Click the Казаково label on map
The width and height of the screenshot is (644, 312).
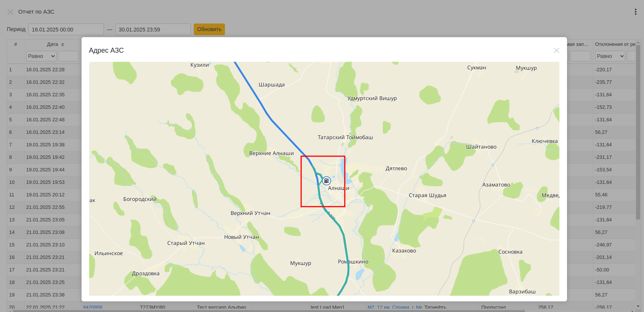tap(404, 251)
